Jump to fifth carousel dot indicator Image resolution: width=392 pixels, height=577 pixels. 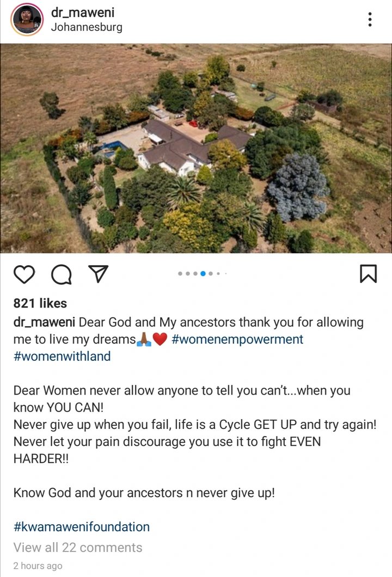tap(211, 273)
